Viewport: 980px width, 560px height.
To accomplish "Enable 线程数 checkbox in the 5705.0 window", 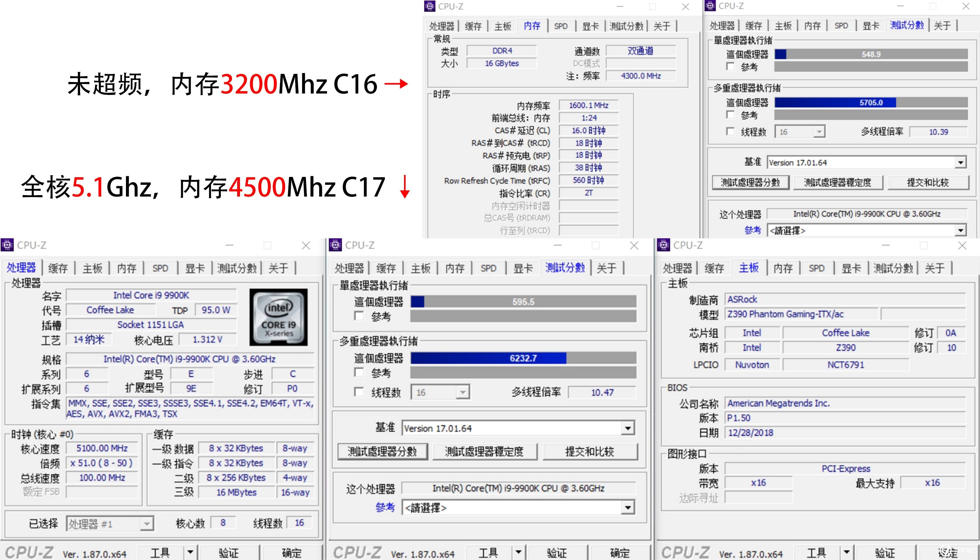I will point(730,131).
